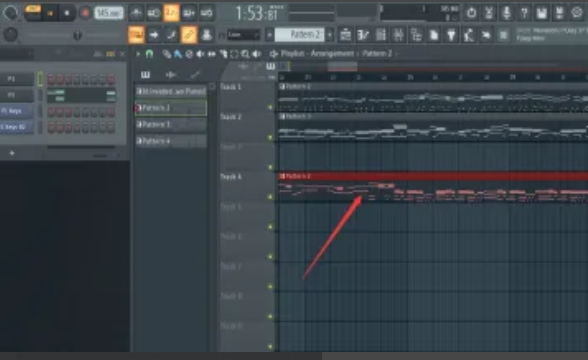Image resolution: width=588 pixels, height=360 pixels.
Task: Click the add channel plus button
Action: pos(12,153)
